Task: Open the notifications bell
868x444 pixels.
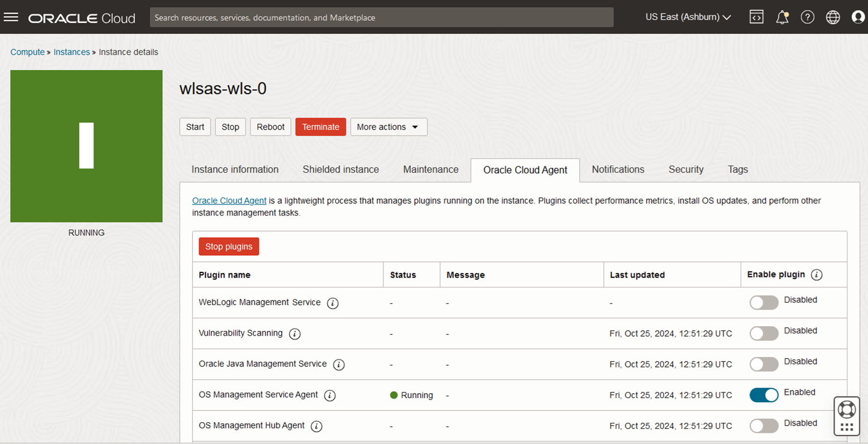Action: pyautogui.click(x=782, y=17)
